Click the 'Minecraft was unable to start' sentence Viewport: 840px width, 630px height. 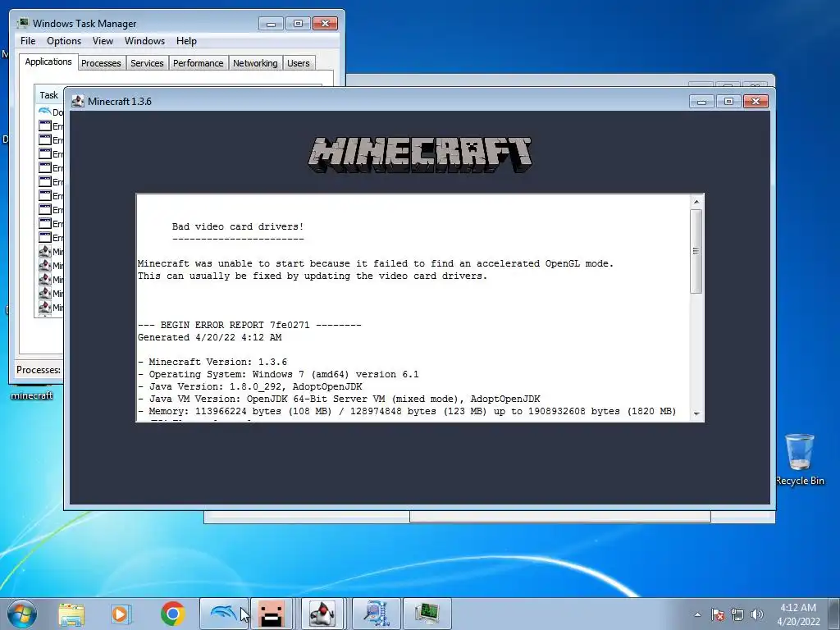[x=376, y=263]
